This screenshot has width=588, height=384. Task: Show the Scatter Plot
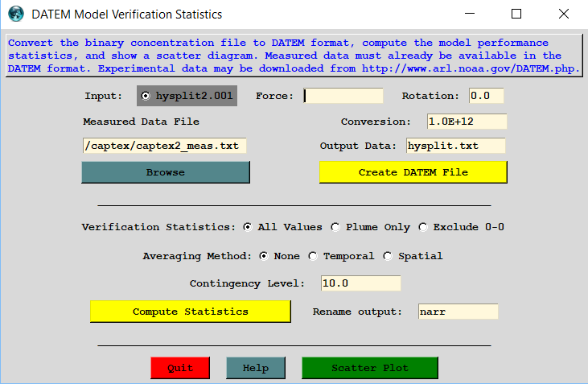pyautogui.click(x=370, y=368)
